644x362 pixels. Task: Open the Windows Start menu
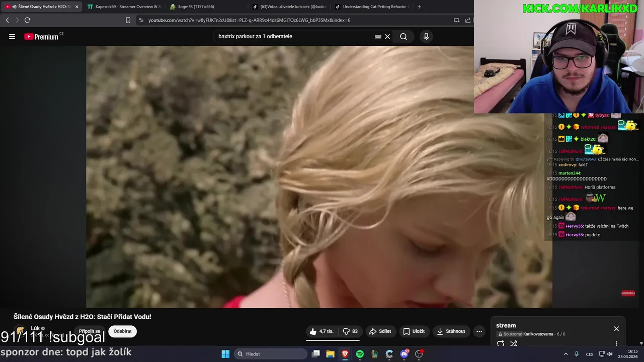(225, 354)
